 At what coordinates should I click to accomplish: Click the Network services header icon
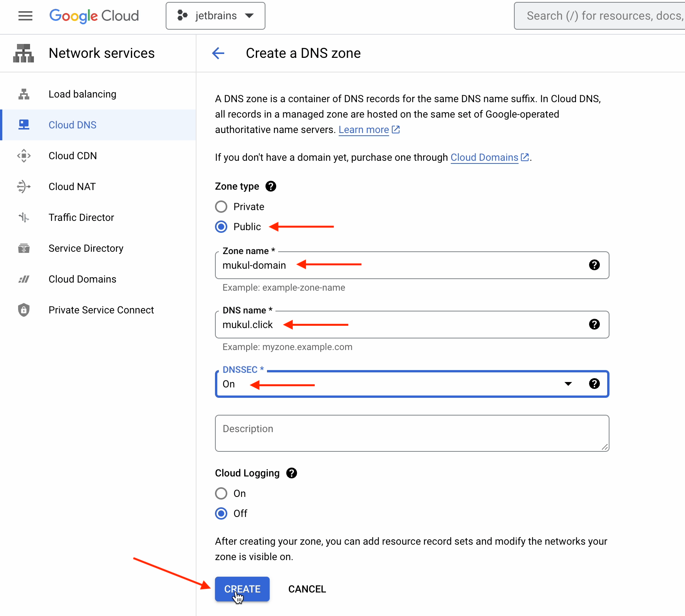click(x=24, y=53)
